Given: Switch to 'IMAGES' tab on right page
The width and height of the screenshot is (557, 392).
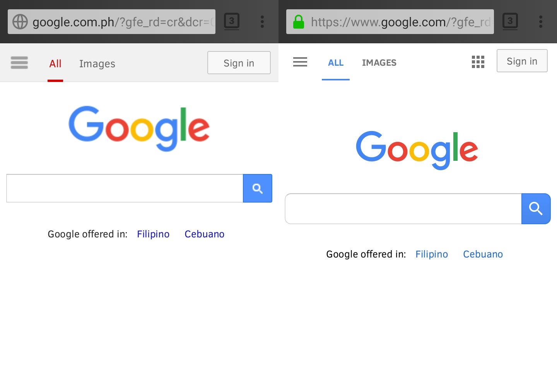Looking at the screenshot, I should coord(379,63).
